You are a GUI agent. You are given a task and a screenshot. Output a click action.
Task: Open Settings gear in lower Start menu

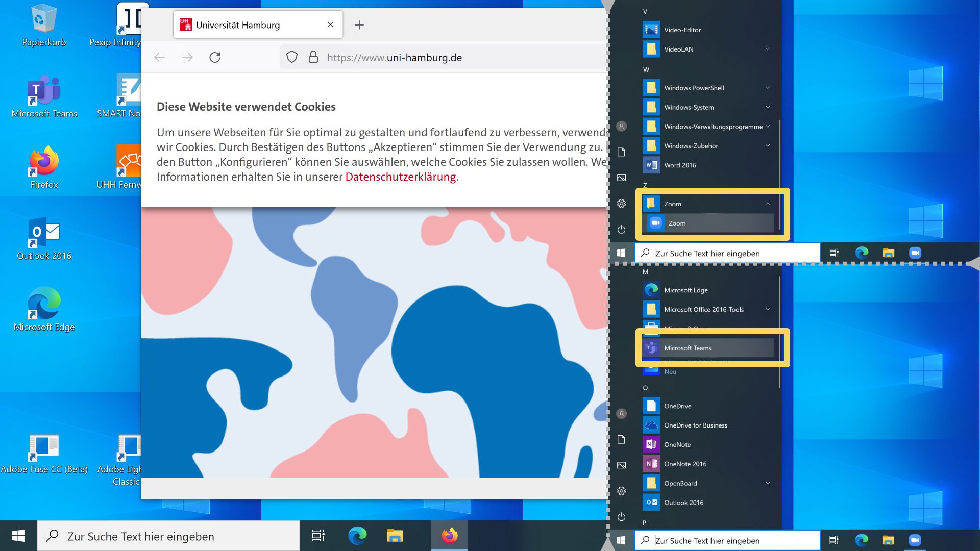tap(621, 491)
